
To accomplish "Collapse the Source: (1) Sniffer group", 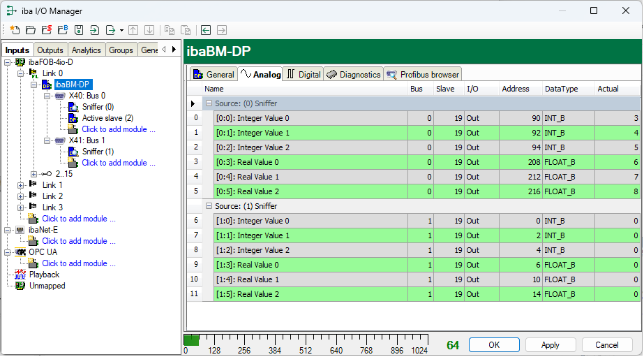I will coord(209,206).
